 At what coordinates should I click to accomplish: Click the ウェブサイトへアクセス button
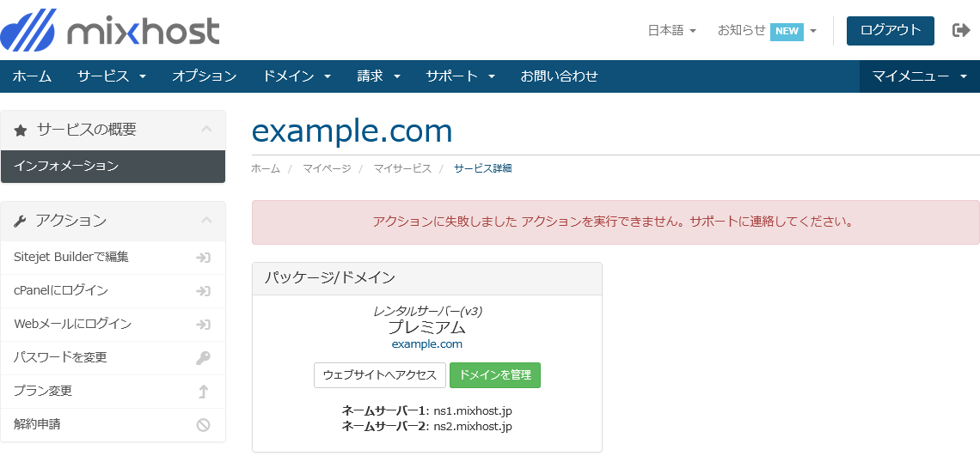point(380,375)
